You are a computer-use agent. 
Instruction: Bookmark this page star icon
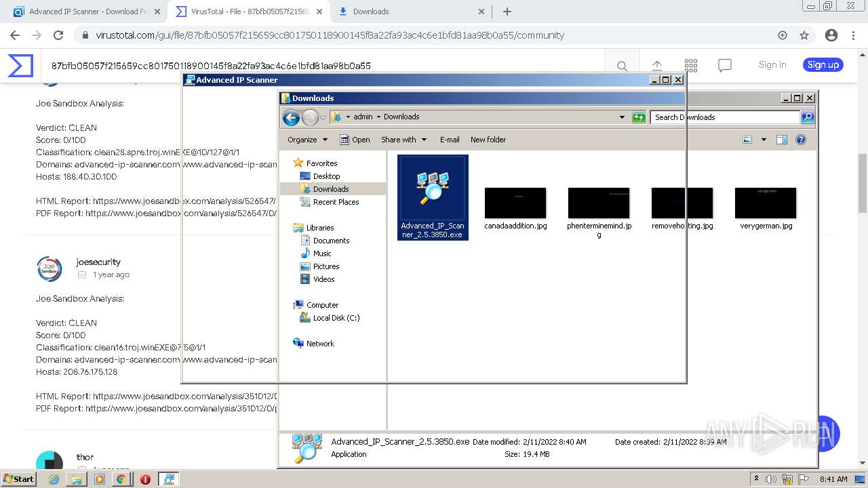[x=804, y=35]
